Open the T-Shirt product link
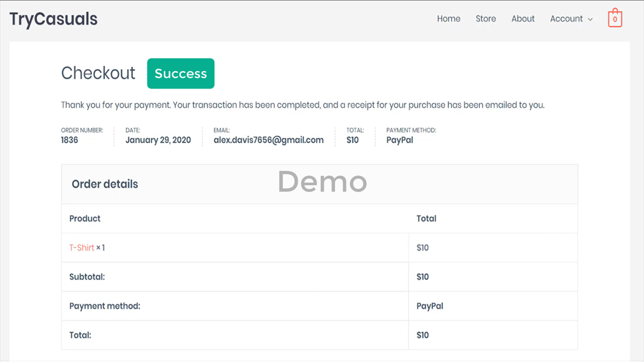 tap(82, 248)
